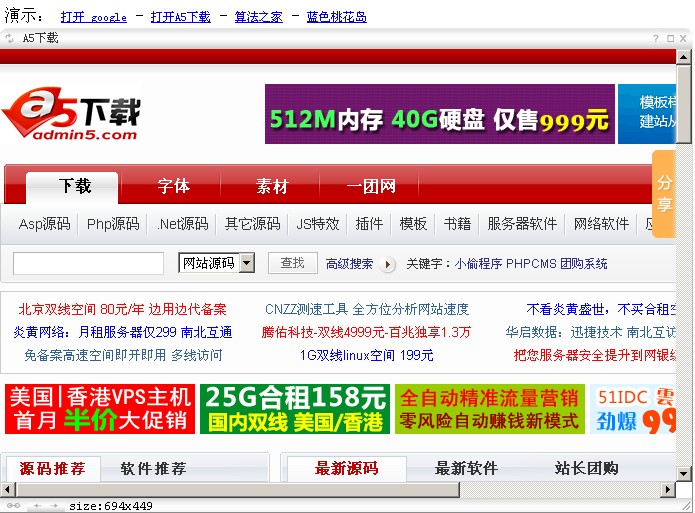Click the 算法之家 link
The height and width of the screenshot is (513, 695).
[x=258, y=17]
